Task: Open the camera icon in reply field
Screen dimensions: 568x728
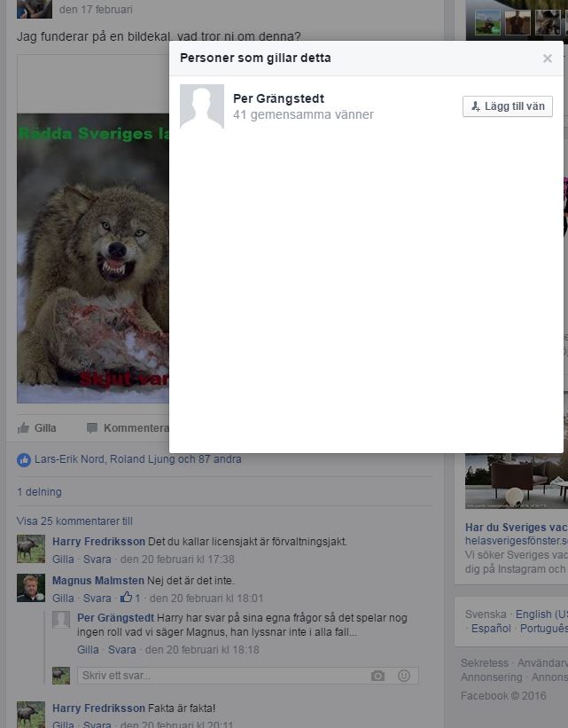Action: [x=377, y=676]
